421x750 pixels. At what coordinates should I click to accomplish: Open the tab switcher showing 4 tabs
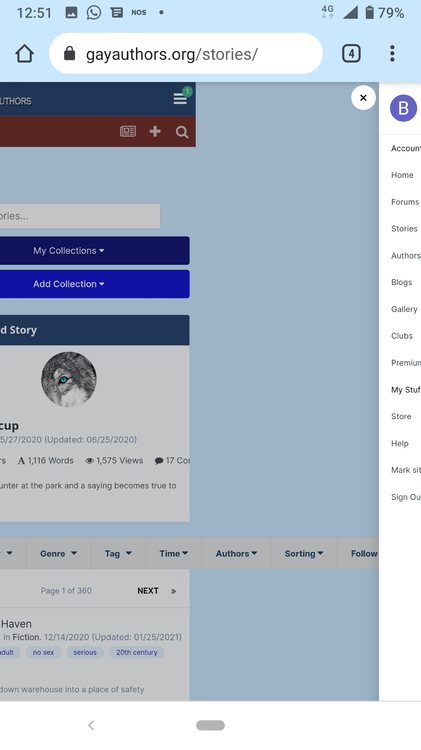pos(351,54)
